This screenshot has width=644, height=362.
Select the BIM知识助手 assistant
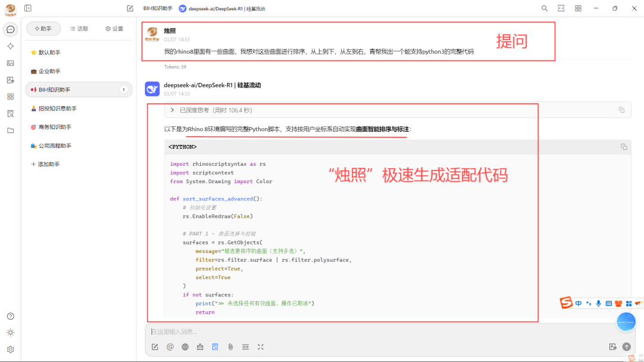(x=79, y=89)
